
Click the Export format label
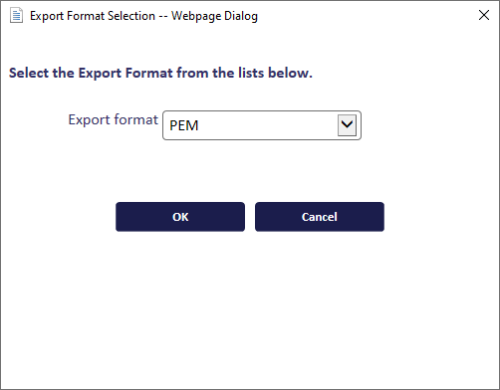[x=113, y=120]
